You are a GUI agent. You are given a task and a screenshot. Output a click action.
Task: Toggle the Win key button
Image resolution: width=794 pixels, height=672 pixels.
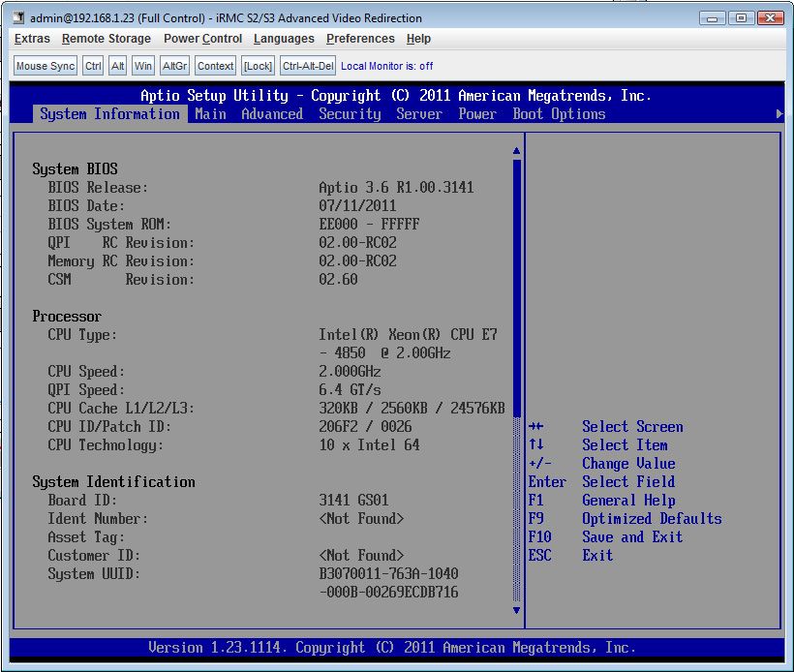(142, 66)
